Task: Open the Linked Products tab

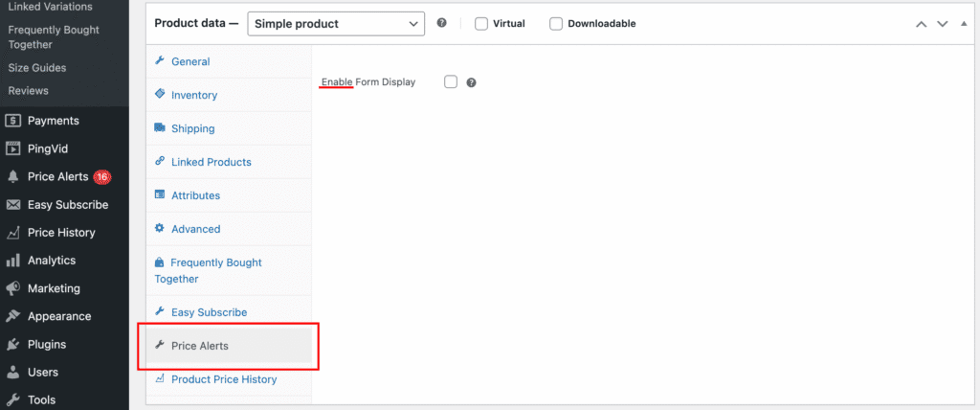Action: pos(211,162)
